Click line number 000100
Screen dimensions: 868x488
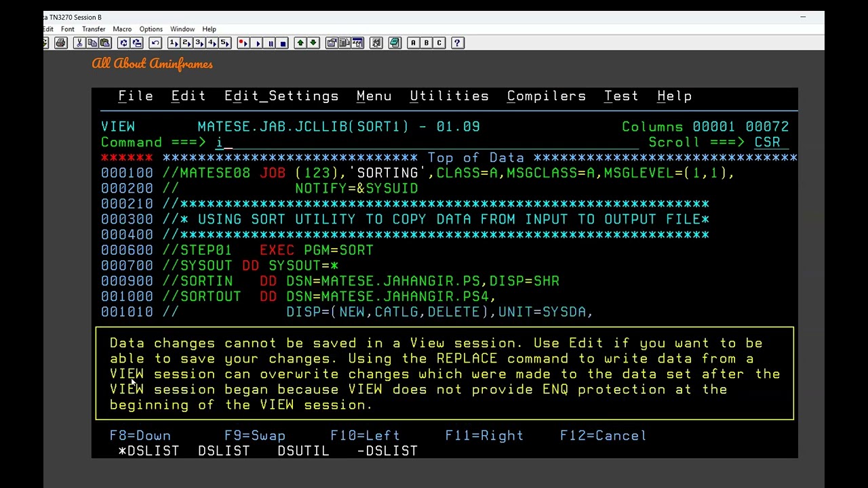(127, 173)
